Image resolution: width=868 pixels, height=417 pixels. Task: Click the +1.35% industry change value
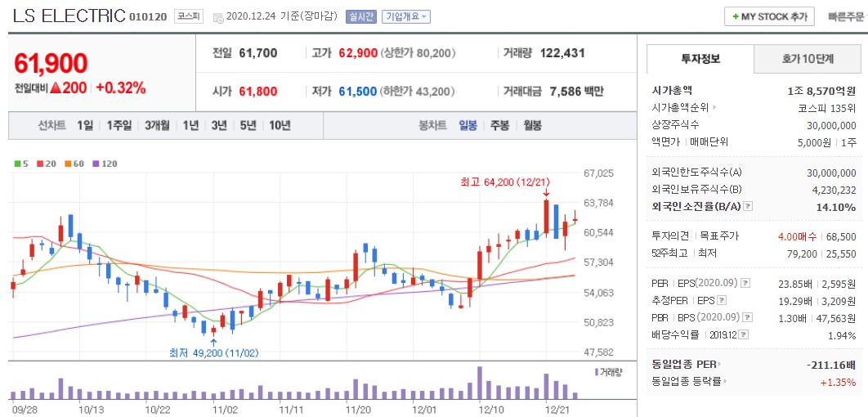(x=838, y=382)
